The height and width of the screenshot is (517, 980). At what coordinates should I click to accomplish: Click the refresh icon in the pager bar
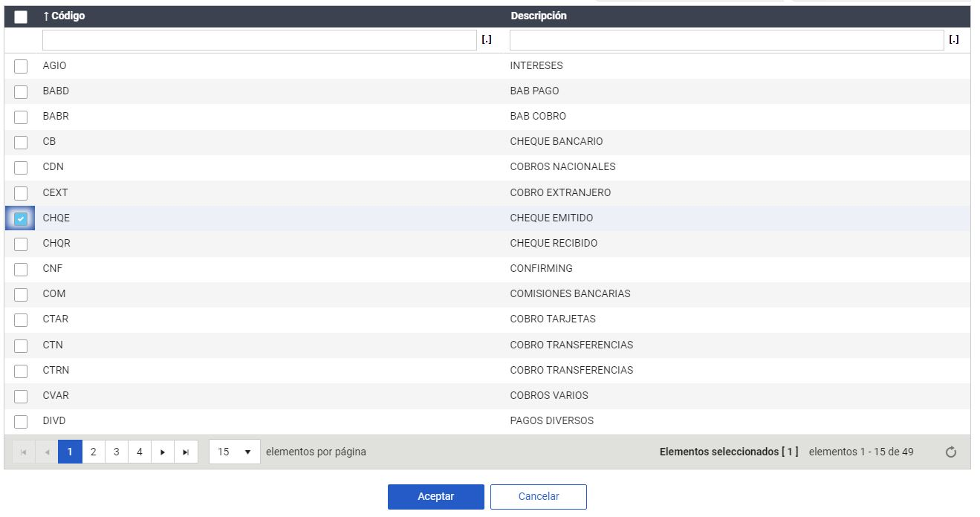(950, 452)
